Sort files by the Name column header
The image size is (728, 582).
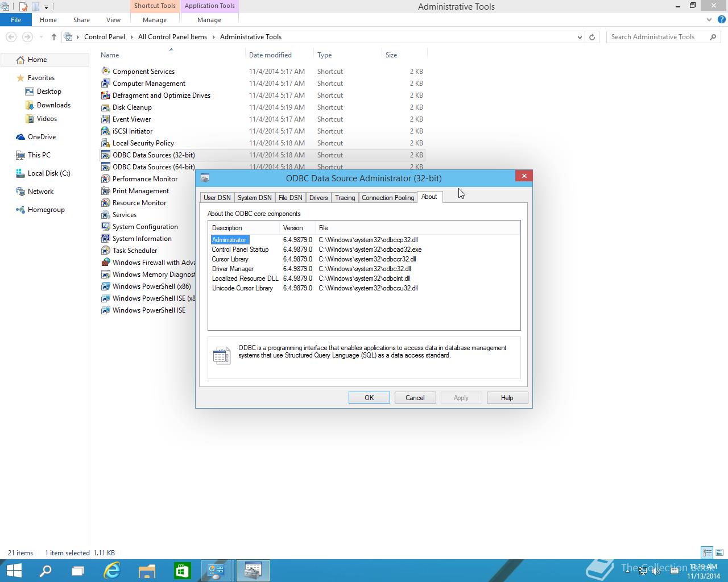pos(171,55)
